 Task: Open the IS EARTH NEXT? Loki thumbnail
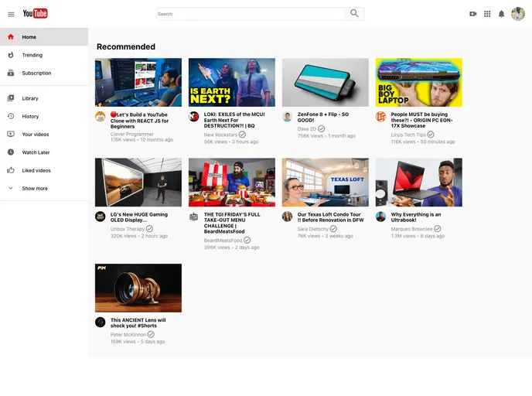[x=232, y=83]
